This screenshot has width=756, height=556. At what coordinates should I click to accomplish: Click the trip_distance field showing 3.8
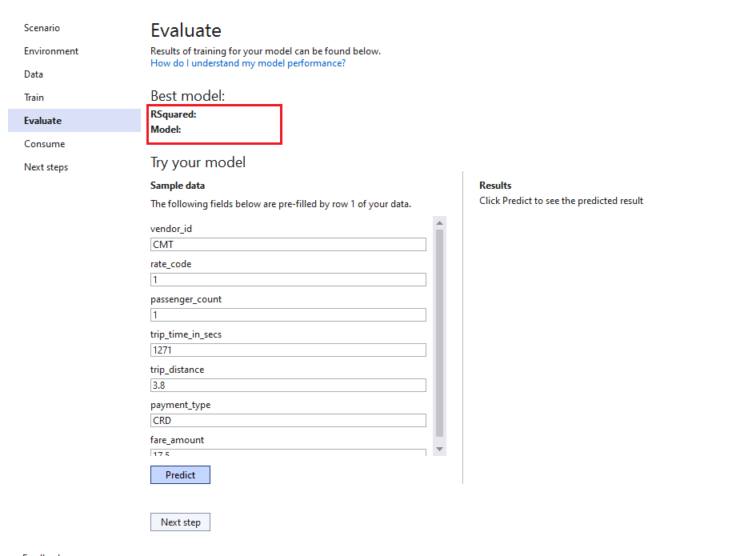(x=288, y=385)
